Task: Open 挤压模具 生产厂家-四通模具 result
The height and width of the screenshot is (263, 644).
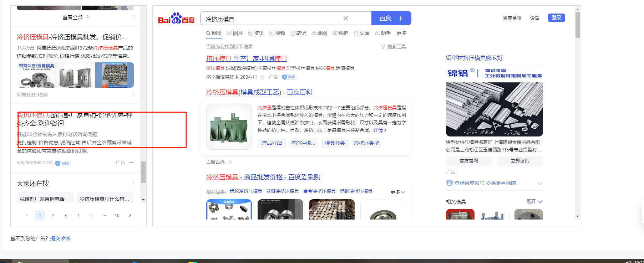Action: pyautogui.click(x=247, y=58)
